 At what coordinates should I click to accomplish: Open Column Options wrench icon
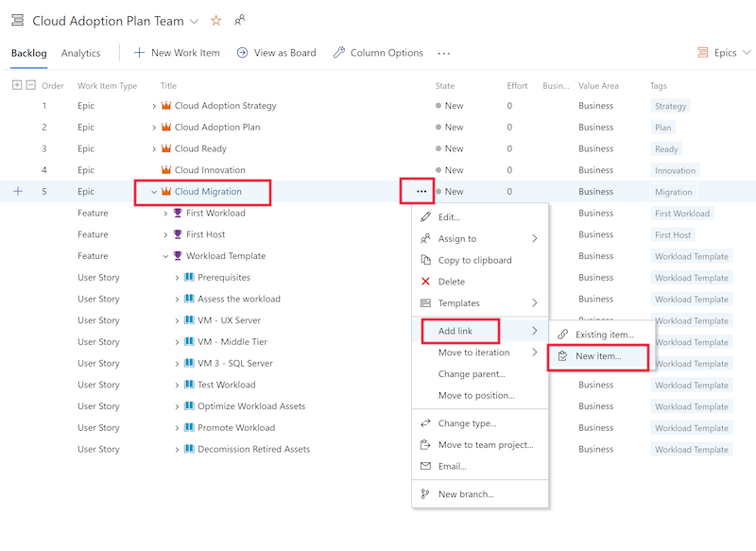(339, 53)
